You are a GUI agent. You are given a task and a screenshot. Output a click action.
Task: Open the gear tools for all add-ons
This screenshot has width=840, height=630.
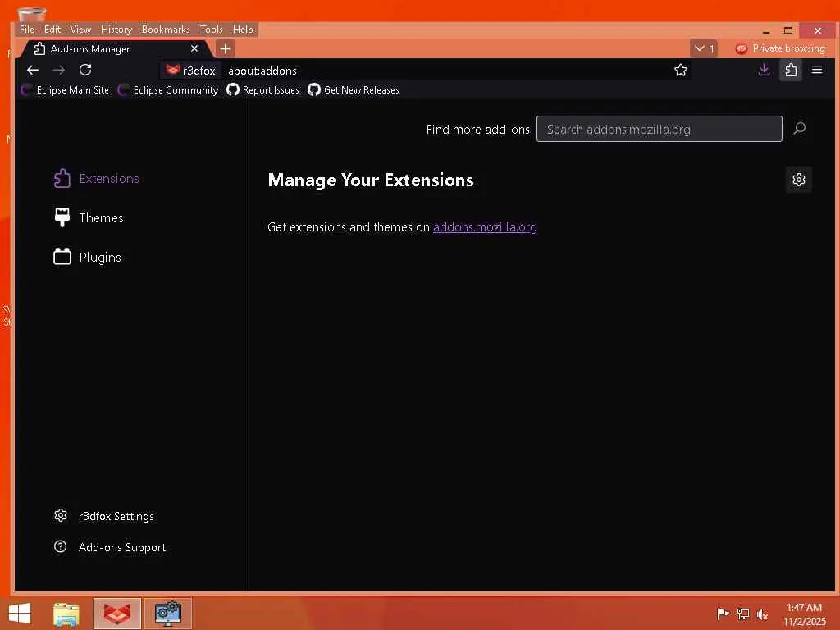pyautogui.click(x=799, y=180)
